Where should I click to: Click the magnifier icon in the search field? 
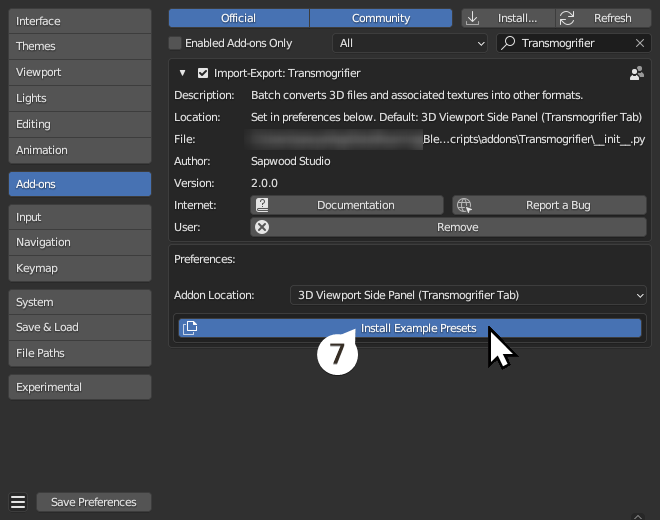coord(509,43)
